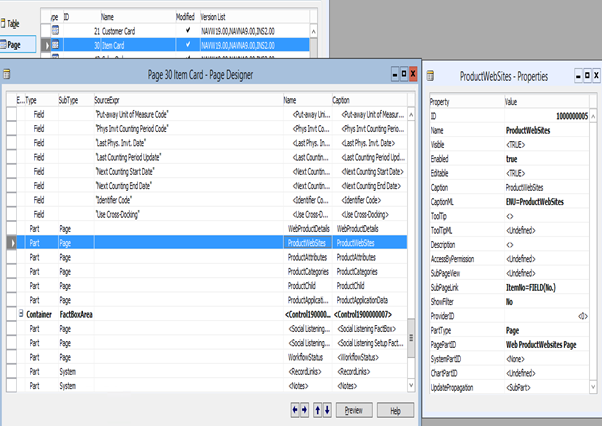
Task: Click the move-up arrow button in Page Designer
Action: 318,410
